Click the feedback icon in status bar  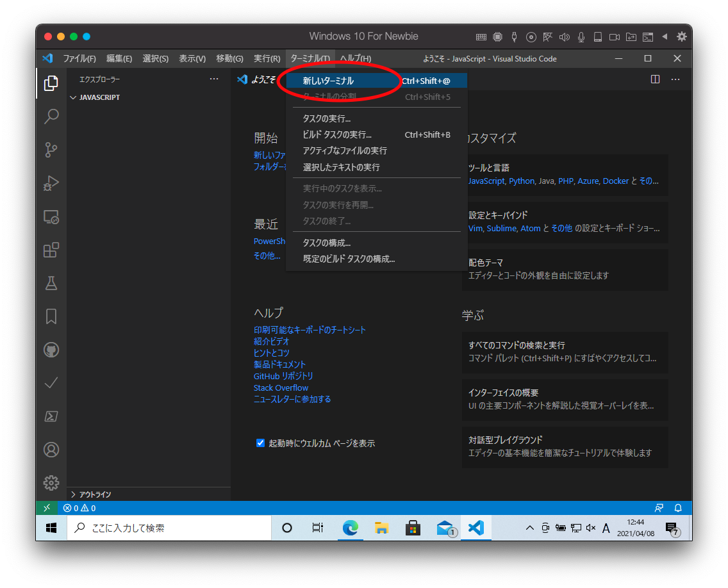click(659, 508)
